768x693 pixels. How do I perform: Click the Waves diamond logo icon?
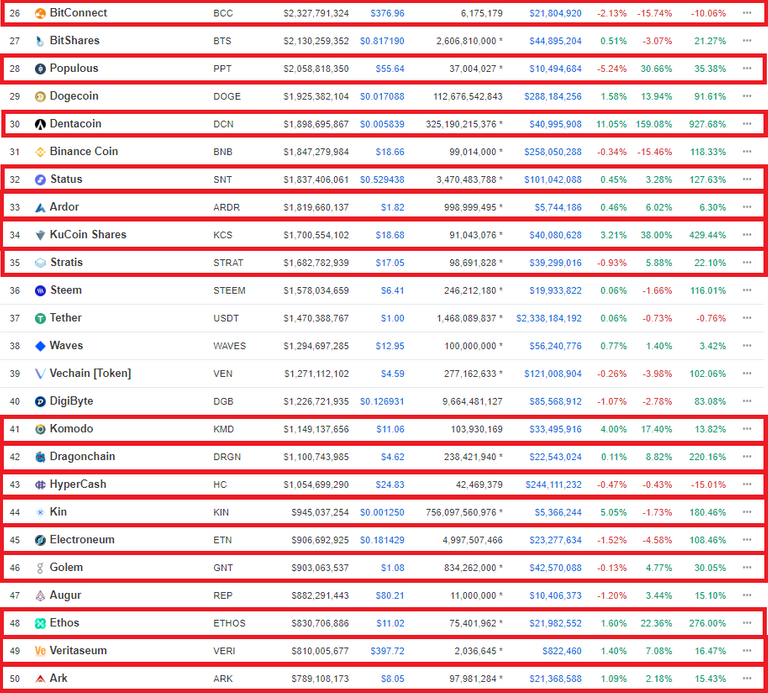pyautogui.click(x=40, y=346)
